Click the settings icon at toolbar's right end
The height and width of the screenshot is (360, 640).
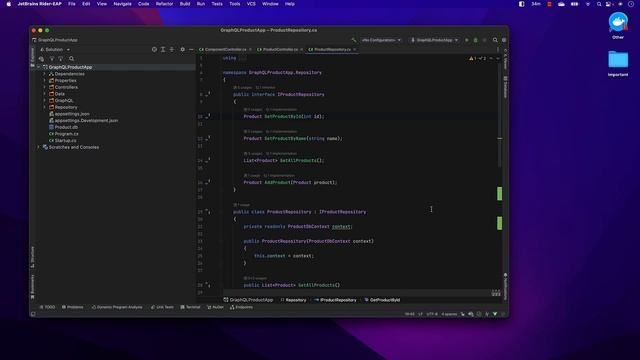(x=504, y=40)
